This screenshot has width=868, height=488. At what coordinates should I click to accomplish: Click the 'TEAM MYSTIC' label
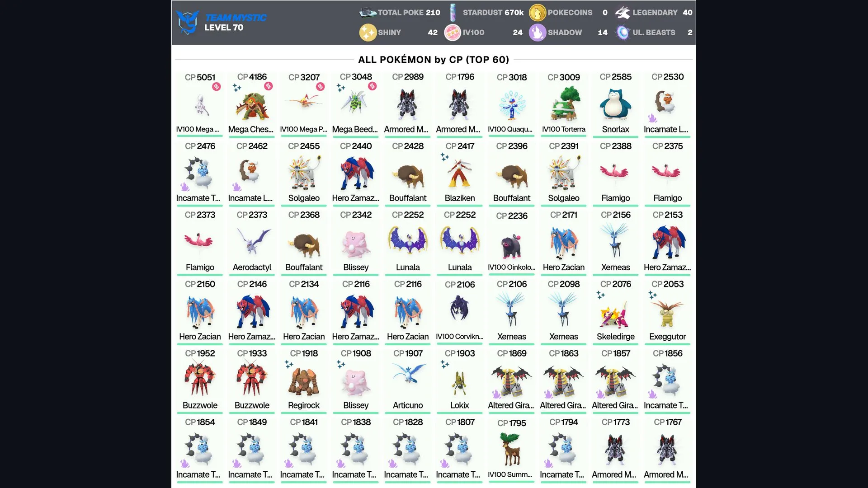tap(236, 18)
